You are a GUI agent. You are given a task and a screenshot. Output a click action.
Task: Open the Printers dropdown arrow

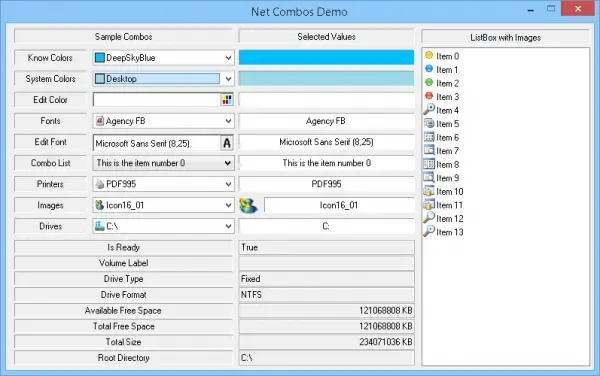[228, 184]
